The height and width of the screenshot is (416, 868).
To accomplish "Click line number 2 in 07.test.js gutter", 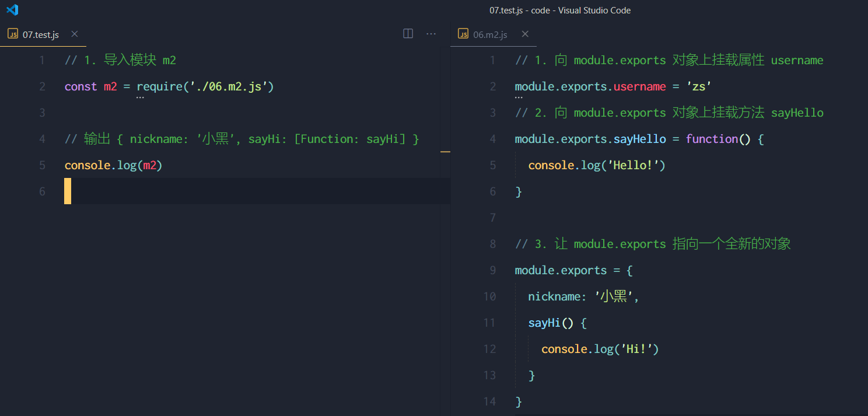I will coord(42,86).
